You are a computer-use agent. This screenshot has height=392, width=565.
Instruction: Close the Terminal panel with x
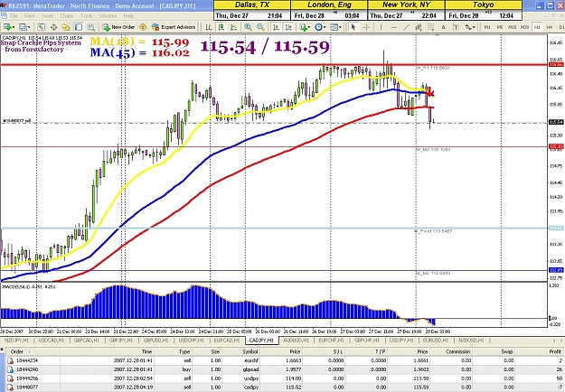[2, 350]
